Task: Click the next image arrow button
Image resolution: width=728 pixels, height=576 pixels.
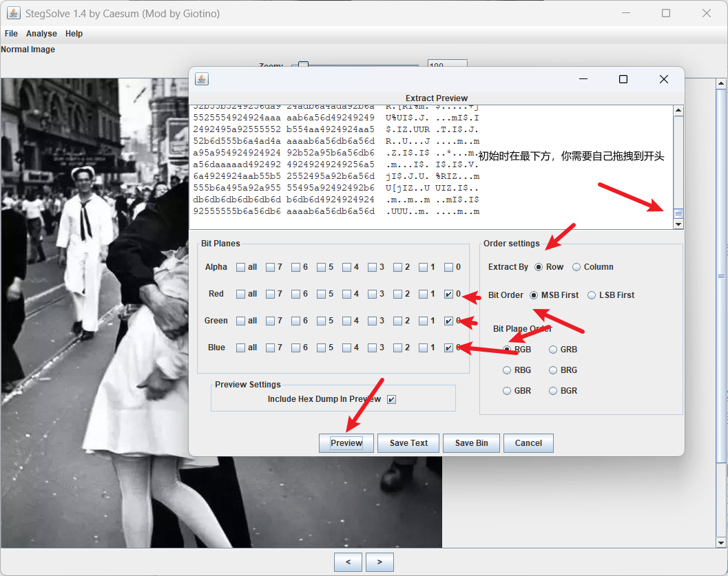Action: coord(379,562)
